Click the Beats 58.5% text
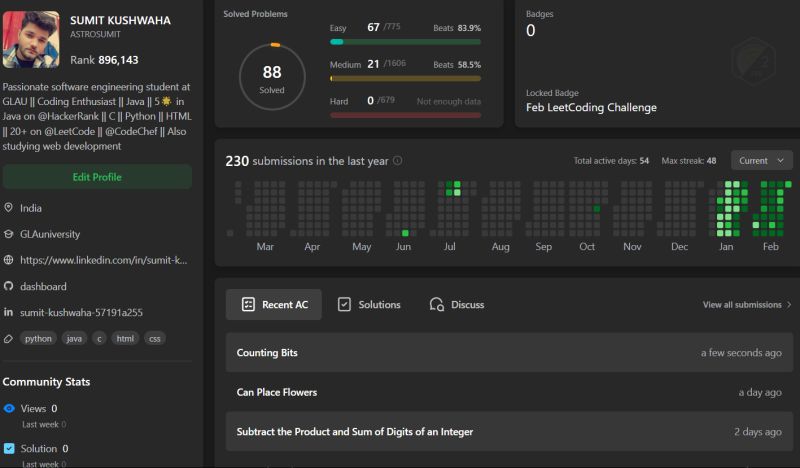This screenshot has height=468, width=800. (x=457, y=65)
